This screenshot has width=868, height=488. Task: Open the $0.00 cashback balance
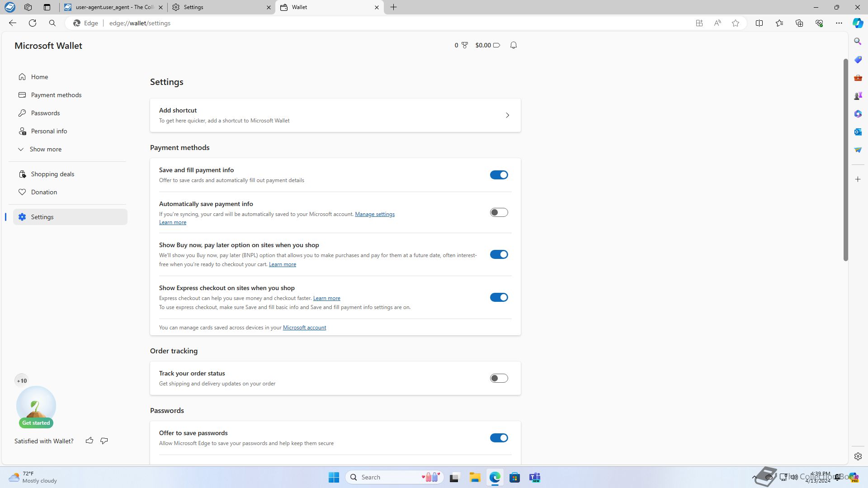pos(487,45)
